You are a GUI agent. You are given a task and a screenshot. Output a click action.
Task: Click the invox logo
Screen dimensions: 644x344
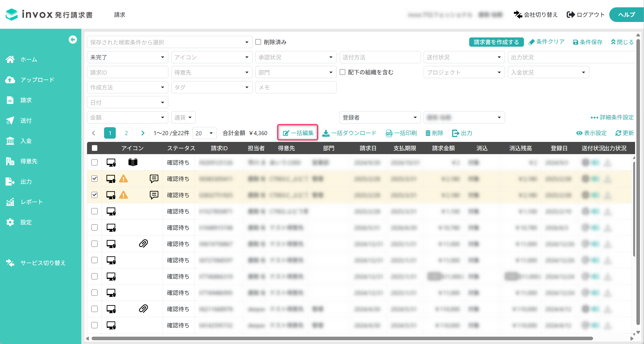49,14
